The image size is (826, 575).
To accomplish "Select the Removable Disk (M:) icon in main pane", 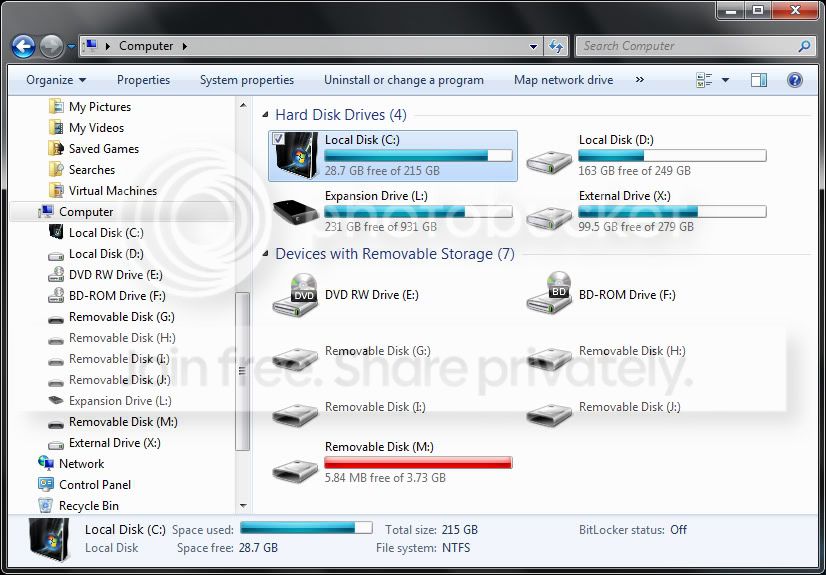I will click(x=296, y=470).
